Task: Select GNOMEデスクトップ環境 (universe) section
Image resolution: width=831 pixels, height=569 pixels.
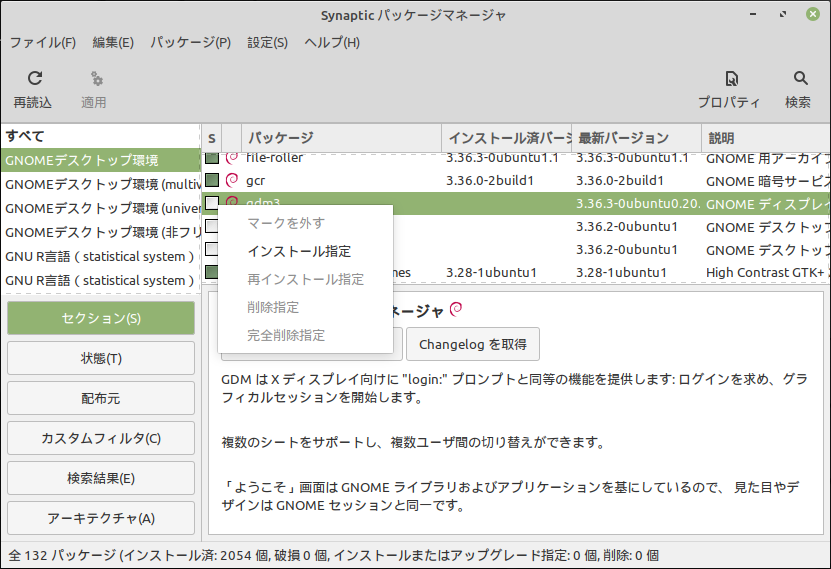Action: (101, 208)
